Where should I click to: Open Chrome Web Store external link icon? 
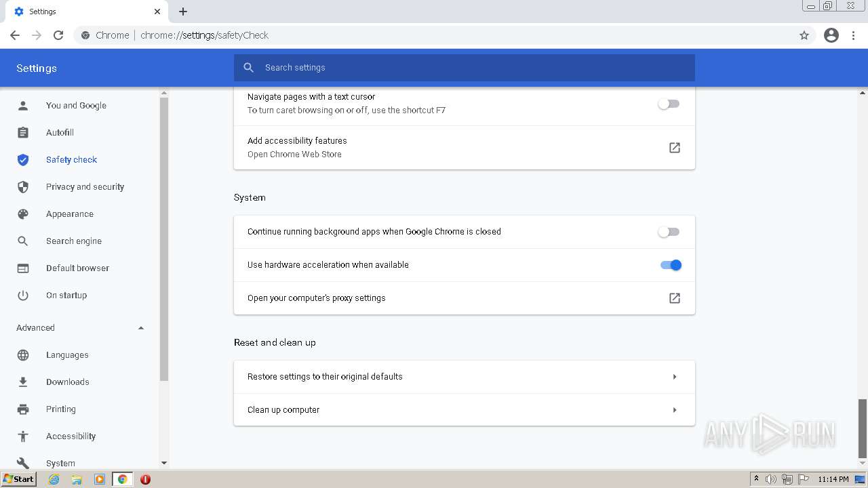point(675,148)
